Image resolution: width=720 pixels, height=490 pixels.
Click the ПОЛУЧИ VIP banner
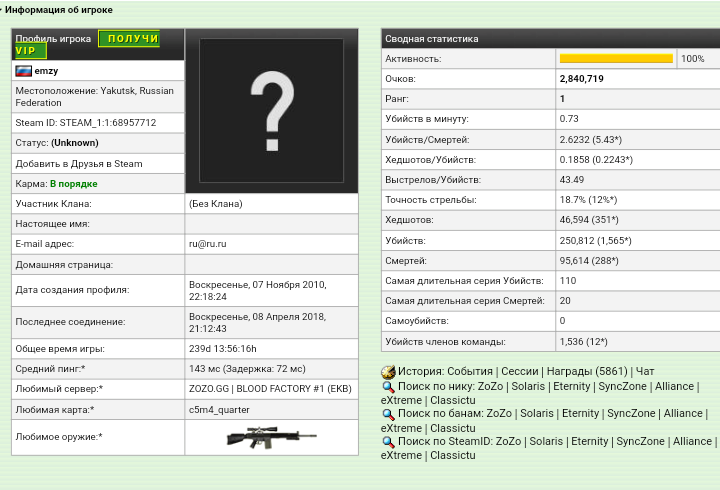point(129,39)
